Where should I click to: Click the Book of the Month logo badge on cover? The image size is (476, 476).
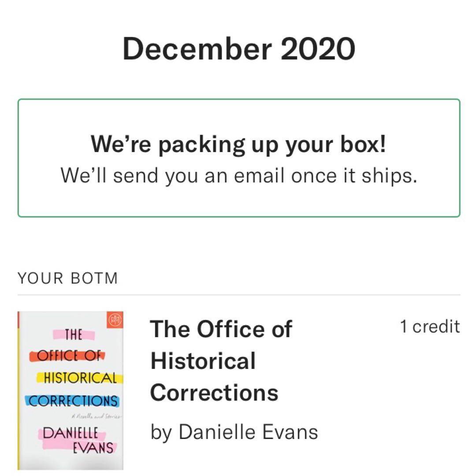pos(115,320)
